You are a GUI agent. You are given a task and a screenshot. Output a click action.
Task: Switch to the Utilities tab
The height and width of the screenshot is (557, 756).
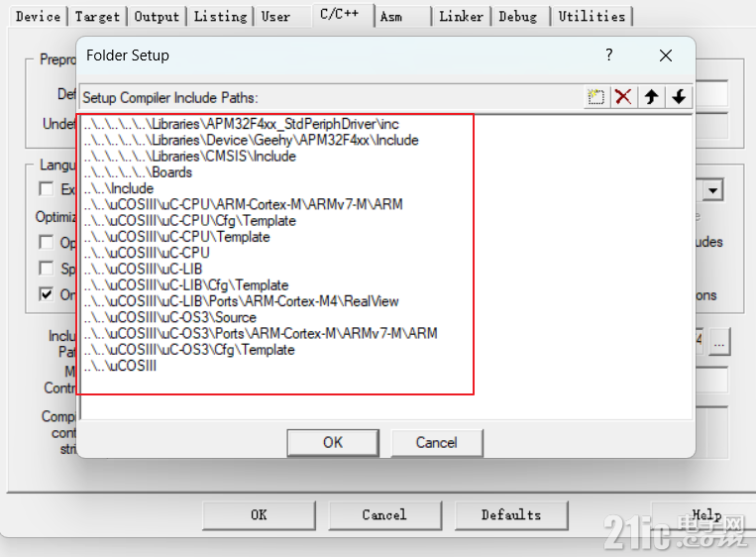point(592,17)
